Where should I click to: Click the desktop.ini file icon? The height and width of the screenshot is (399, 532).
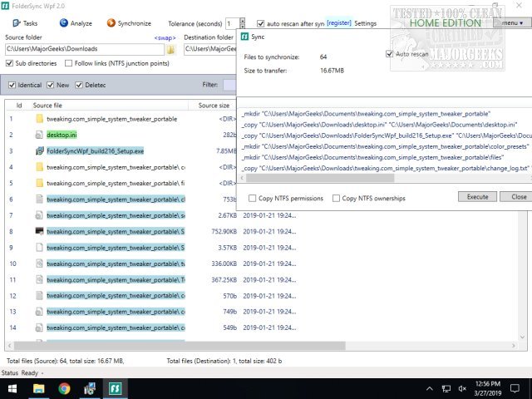39,135
